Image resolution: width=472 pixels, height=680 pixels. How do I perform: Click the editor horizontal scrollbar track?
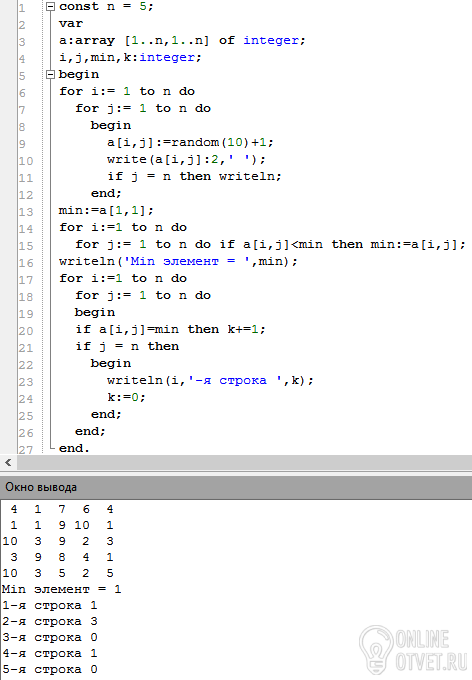point(244,462)
